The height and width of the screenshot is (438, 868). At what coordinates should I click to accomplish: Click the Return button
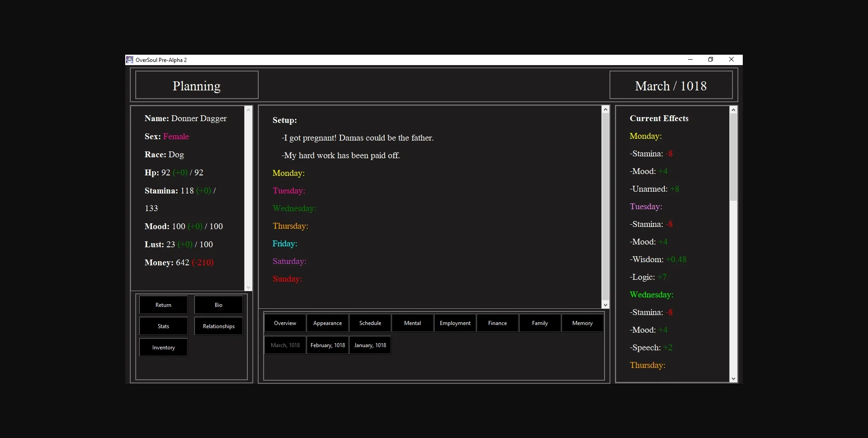163,305
